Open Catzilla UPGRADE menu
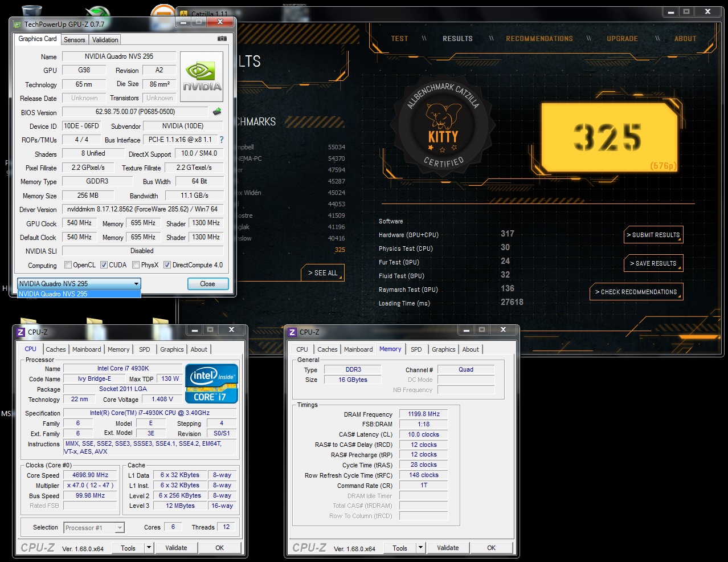 tap(622, 39)
